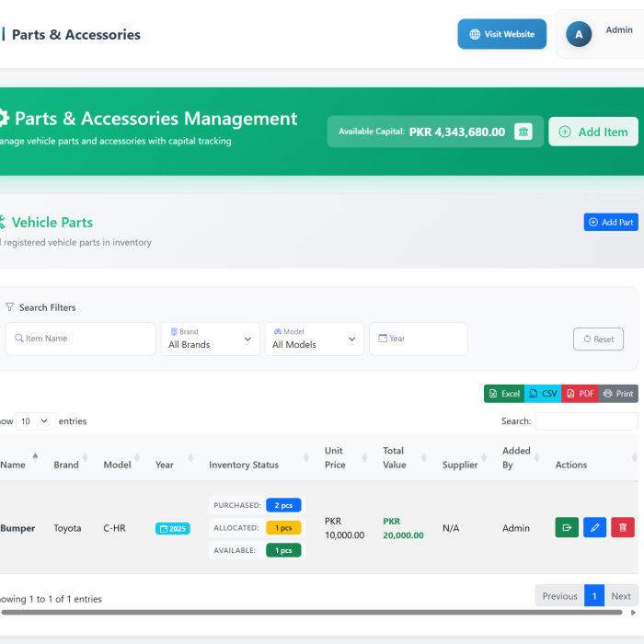Click the green allocate action icon for Bumper
This screenshot has width=644, height=644.
pos(567,527)
